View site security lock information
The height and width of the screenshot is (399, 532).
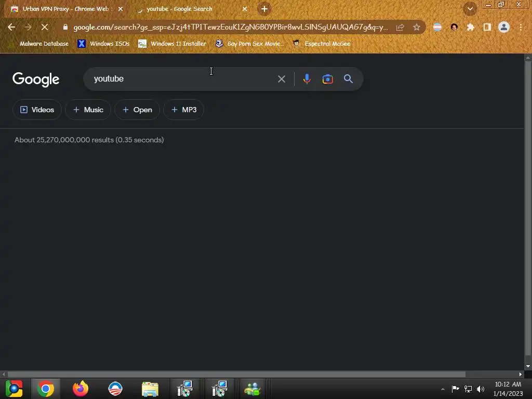[x=65, y=27]
